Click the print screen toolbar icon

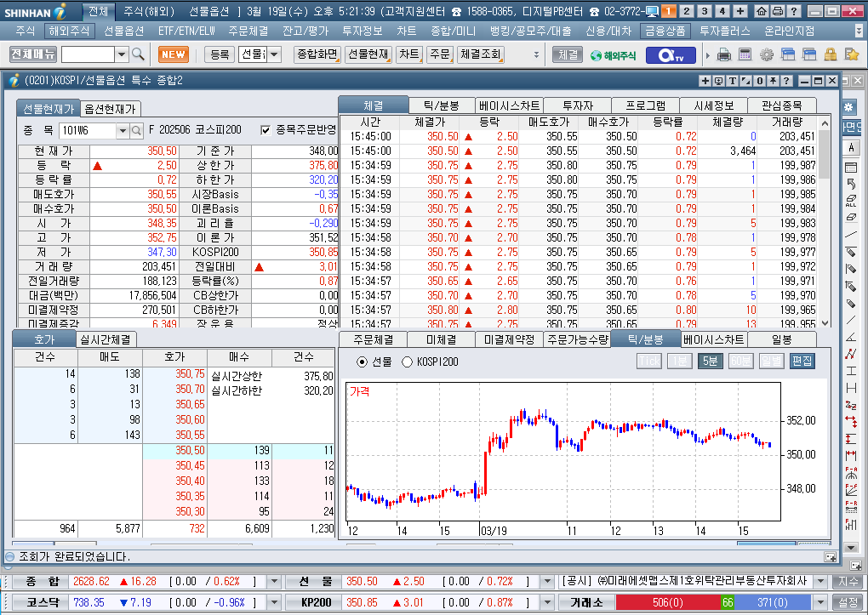(x=723, y=54)
